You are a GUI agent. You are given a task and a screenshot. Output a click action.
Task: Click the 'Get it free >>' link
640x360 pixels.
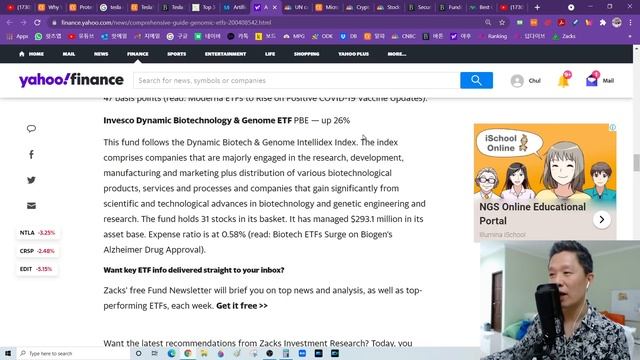point(242,306)
